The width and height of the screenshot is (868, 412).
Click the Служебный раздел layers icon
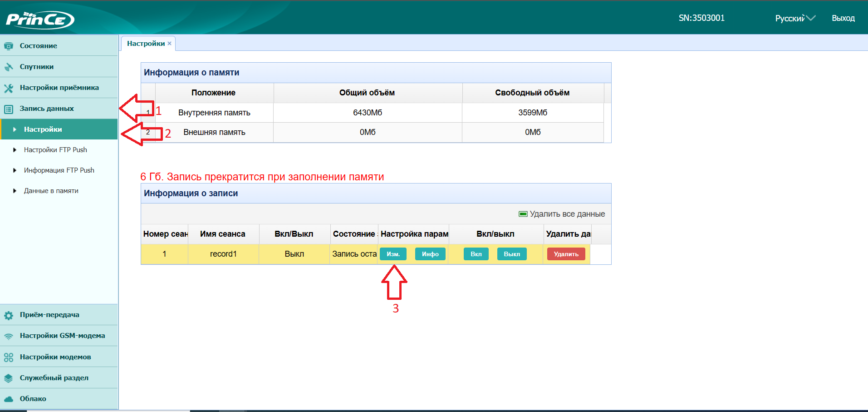(9, 378)
